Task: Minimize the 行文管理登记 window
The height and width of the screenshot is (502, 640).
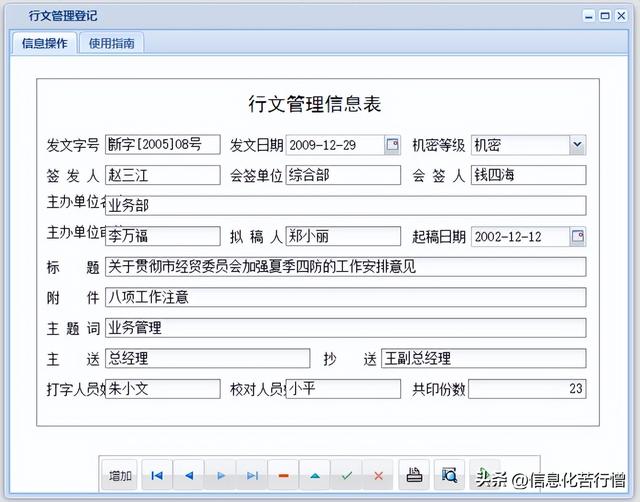Action: 589,16
